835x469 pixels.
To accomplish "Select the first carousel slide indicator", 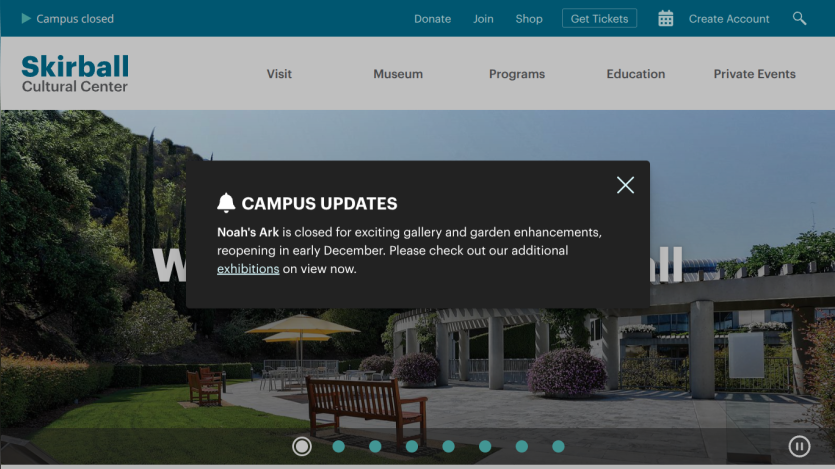I will tap(301, 446).
